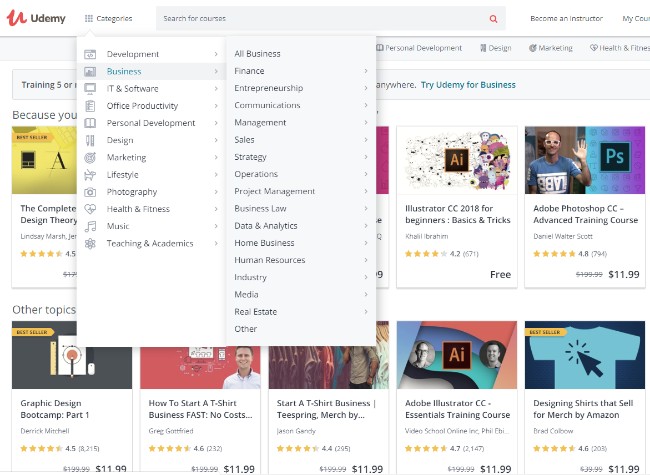650x475 pixels.
Task: Click Try Udemy for Business link
Action: tap(468, 85)
